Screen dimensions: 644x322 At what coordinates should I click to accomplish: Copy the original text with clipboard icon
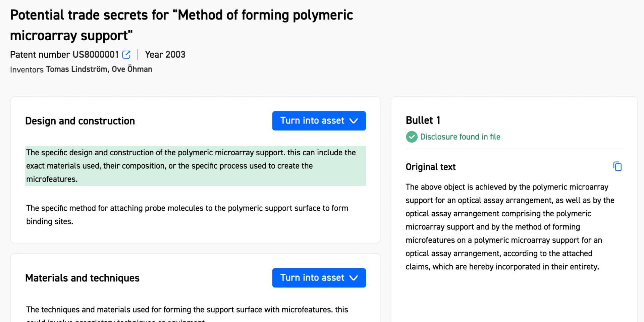coord(617,166)
